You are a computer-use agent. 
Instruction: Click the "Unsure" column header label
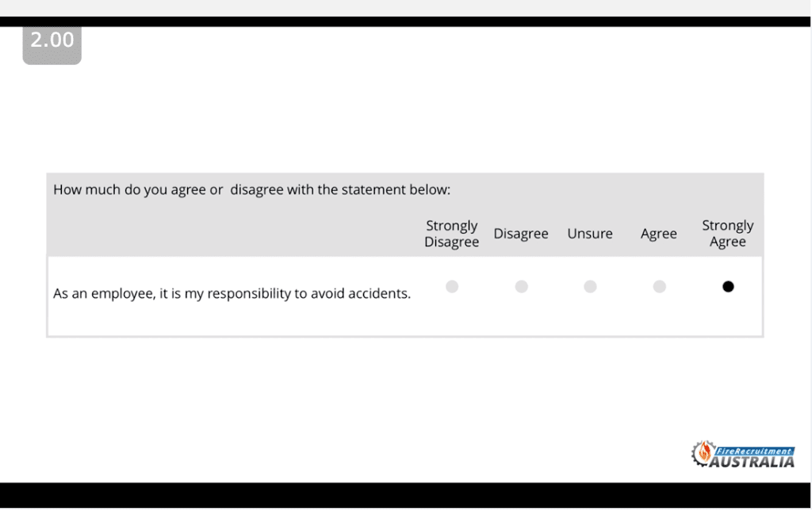(x=590, y=234)
